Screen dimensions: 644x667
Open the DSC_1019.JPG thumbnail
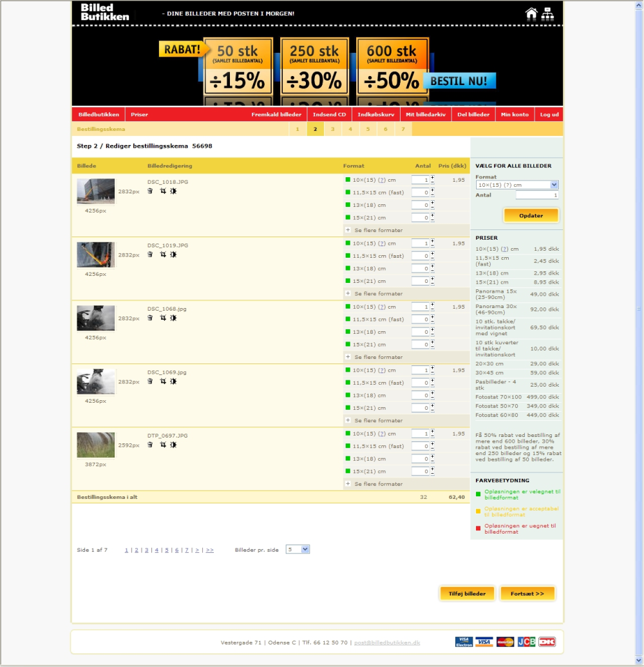tap(96, 255)
